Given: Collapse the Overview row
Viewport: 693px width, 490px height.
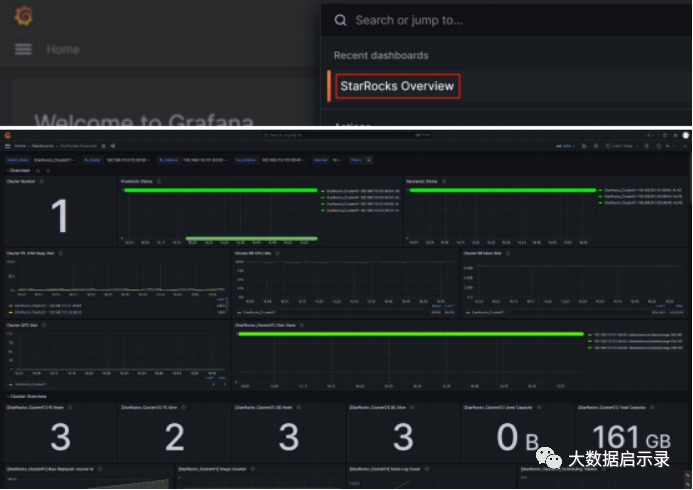Looking at the screenshot, I should 19,171.
